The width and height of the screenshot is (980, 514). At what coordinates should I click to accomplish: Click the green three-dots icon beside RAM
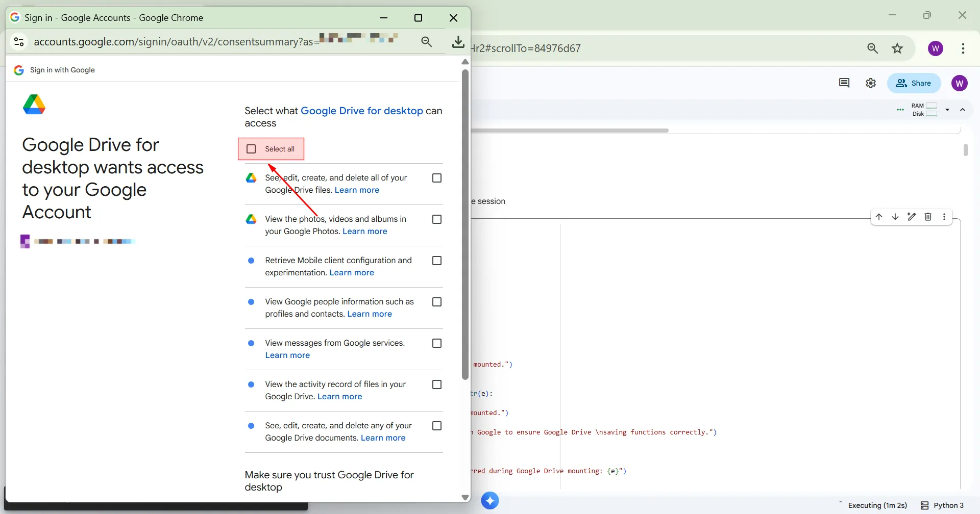click(x=900, y=110)
